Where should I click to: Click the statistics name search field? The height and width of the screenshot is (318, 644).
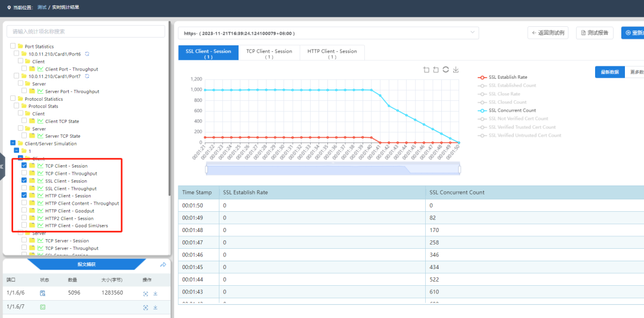coord(86,31)
